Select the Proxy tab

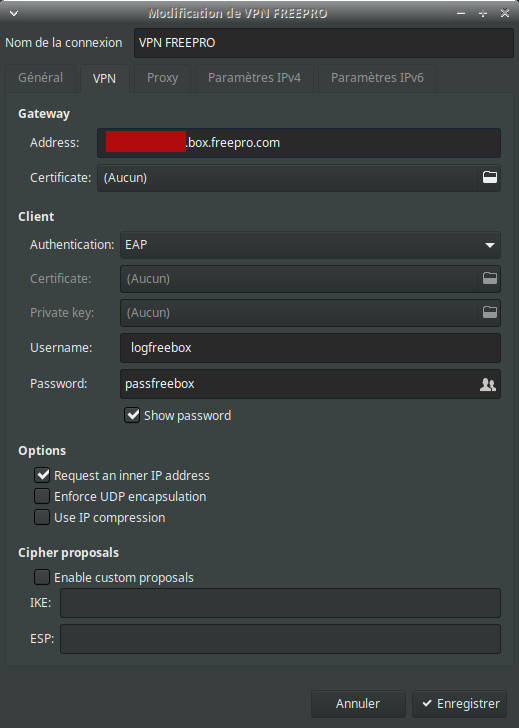click(162, 78)
